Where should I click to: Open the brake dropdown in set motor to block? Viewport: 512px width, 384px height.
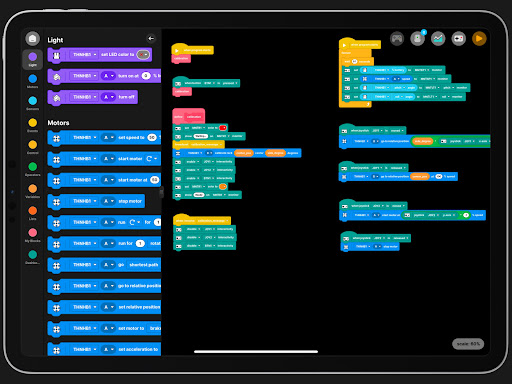155,328
